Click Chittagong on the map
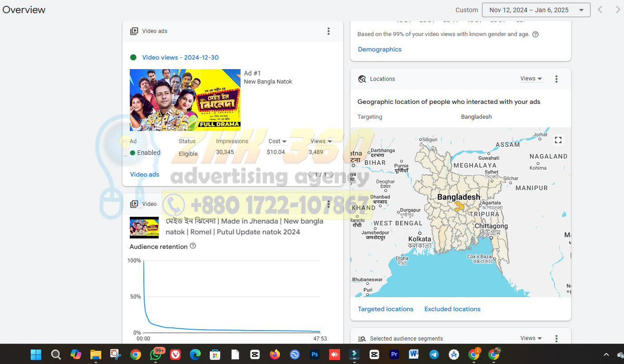The height and width of the screenshot is (364, 624). [491, 226]
